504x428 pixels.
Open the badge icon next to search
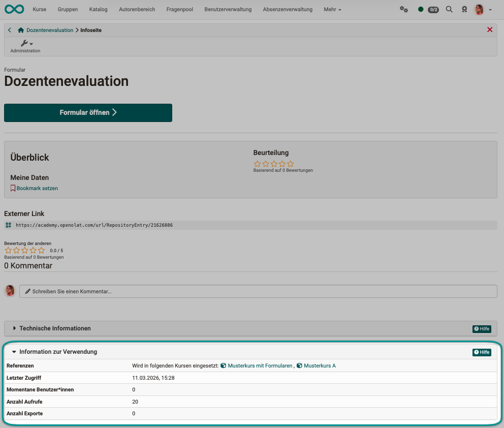tap(464, 9)
